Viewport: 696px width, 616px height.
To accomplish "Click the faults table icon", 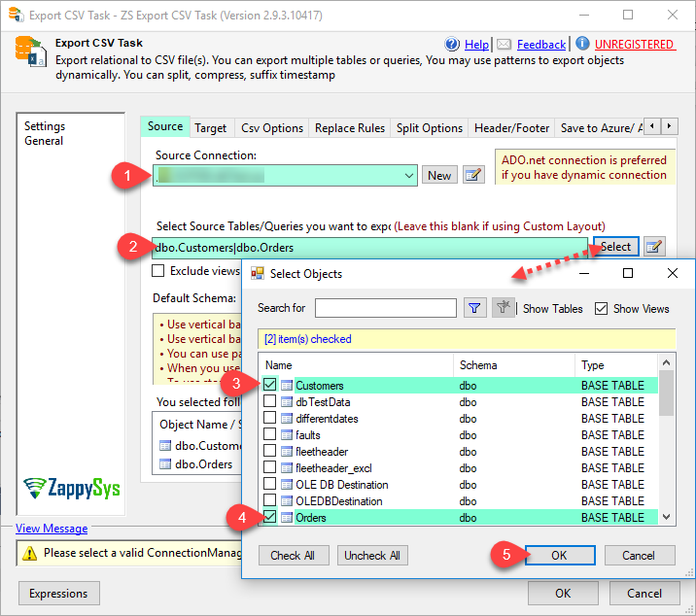I will pos(287,435).
